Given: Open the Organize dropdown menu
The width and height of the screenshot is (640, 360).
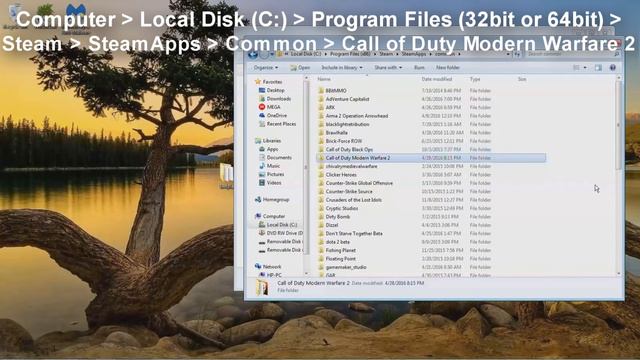Looking at the screenshot, I should coord(265,68).
